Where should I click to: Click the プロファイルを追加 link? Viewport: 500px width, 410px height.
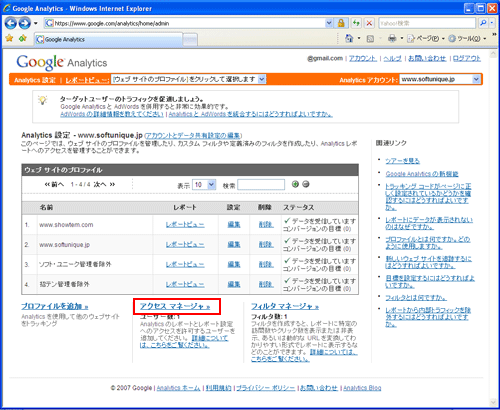click(x=55, y=306)
